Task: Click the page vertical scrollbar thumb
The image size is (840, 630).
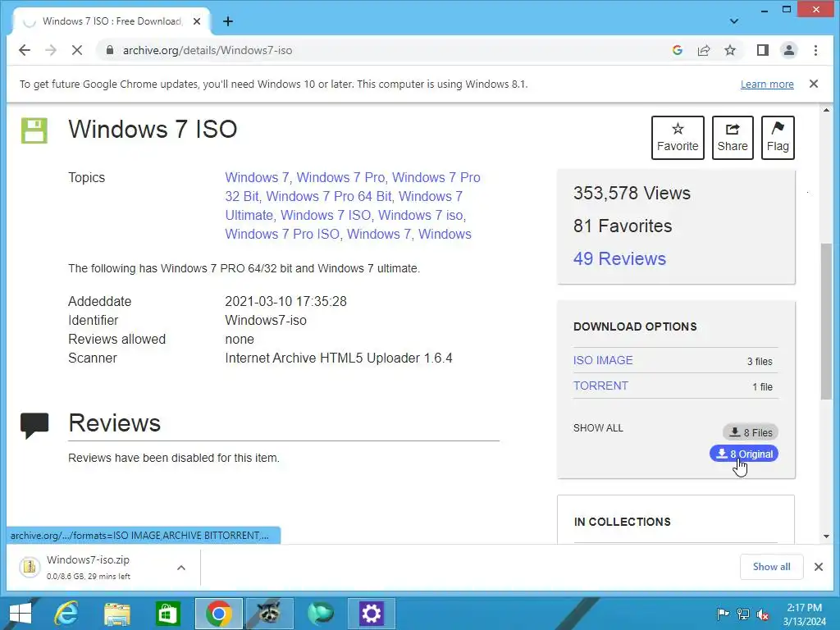Action: 826,322
